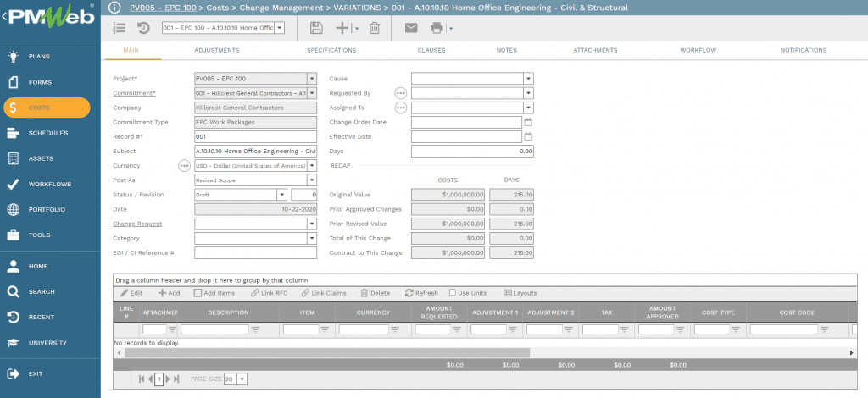Open calendar picker for Change Order Date
The width and height of the screenshot is (868, 398).
pos(528,122)
